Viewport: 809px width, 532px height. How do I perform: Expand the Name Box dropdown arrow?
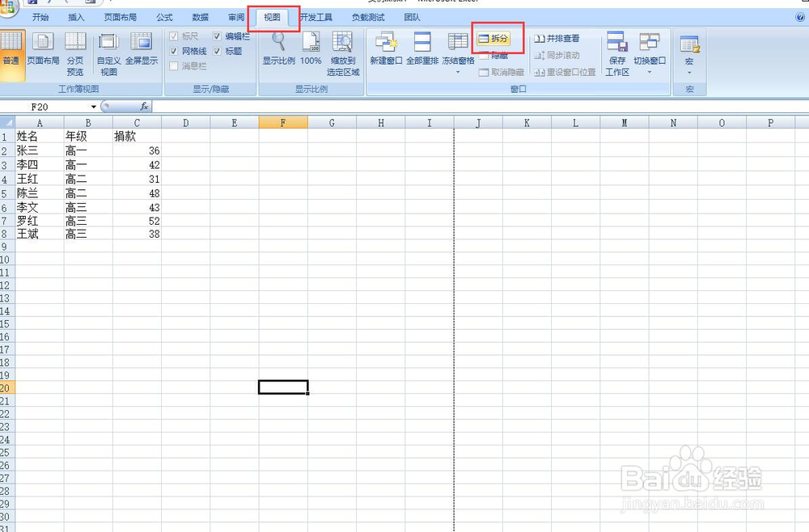tap(93, 107)
